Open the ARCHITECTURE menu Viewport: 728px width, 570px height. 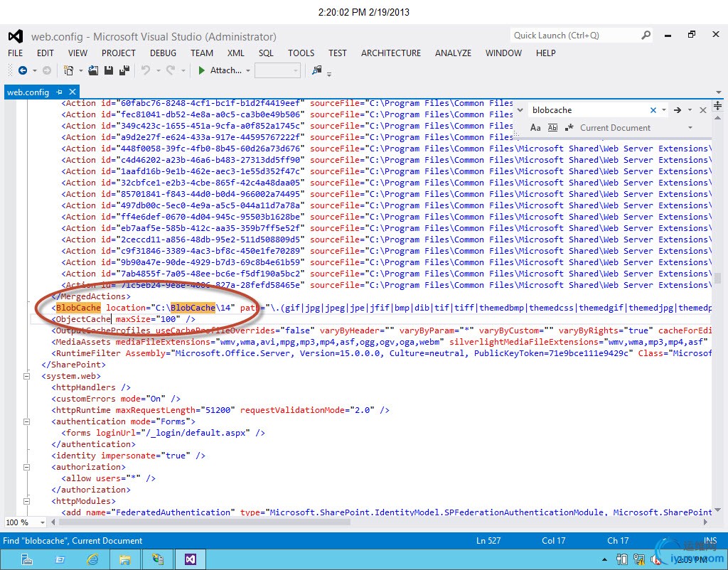pyautogui.click(x=391, y=53)
